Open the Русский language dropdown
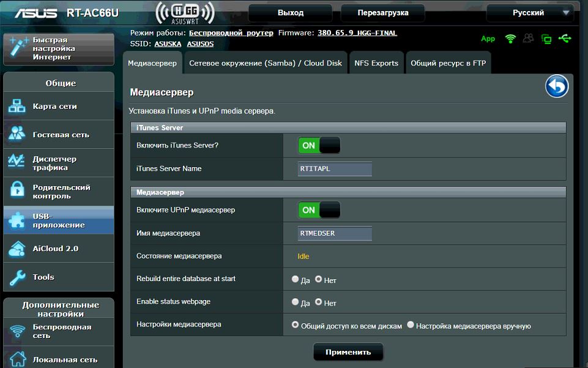This screenshot has height=368, width=588. (x=529, y=13)
